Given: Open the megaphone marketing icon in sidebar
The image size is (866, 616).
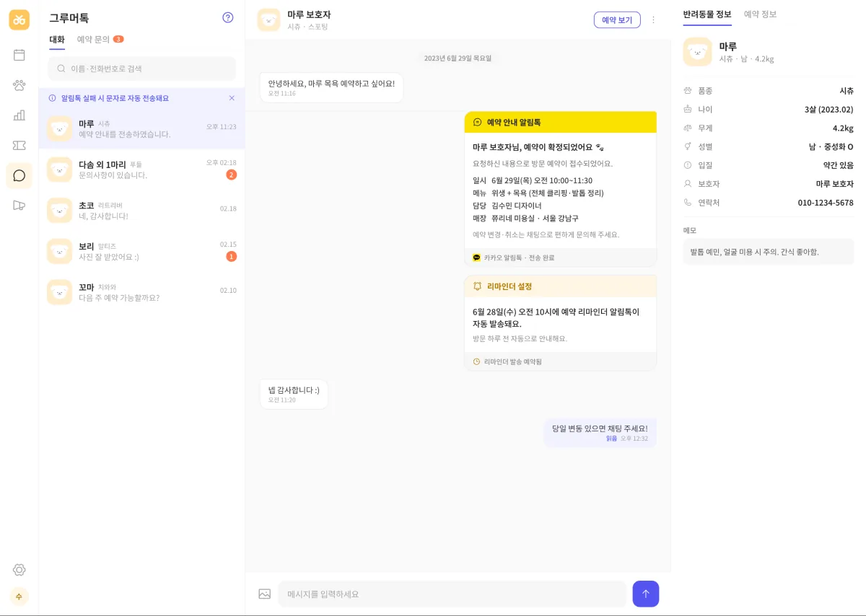Looking at the screenshot, I should coord(19,206).
